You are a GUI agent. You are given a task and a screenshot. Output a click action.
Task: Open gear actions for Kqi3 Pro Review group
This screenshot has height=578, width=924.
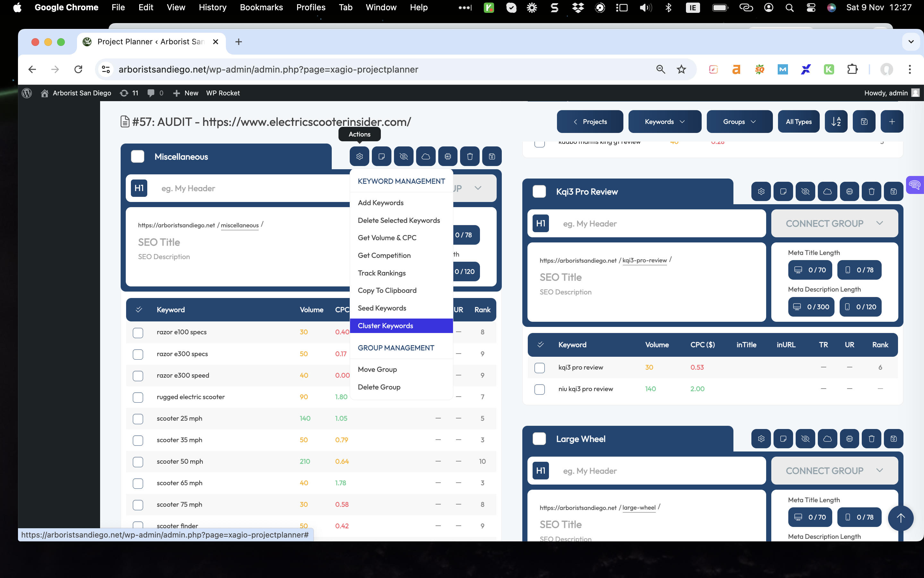[761, 191]
